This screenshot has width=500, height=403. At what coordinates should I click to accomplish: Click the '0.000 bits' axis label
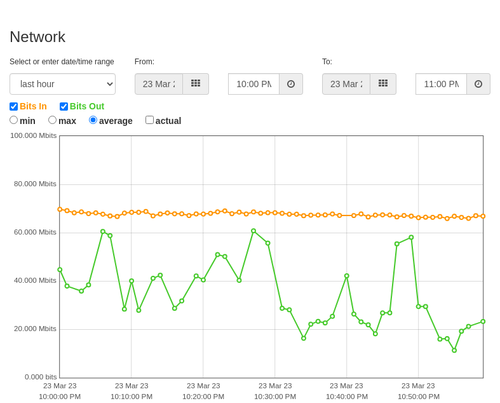[41, 377]
